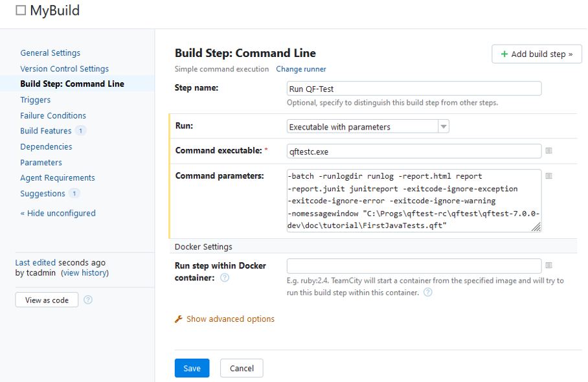Viewport: 588px width, 382px height.
Task: Select Build Step: Command Line in sidebar
Action: pyautogui.click(x=73, y=84)
